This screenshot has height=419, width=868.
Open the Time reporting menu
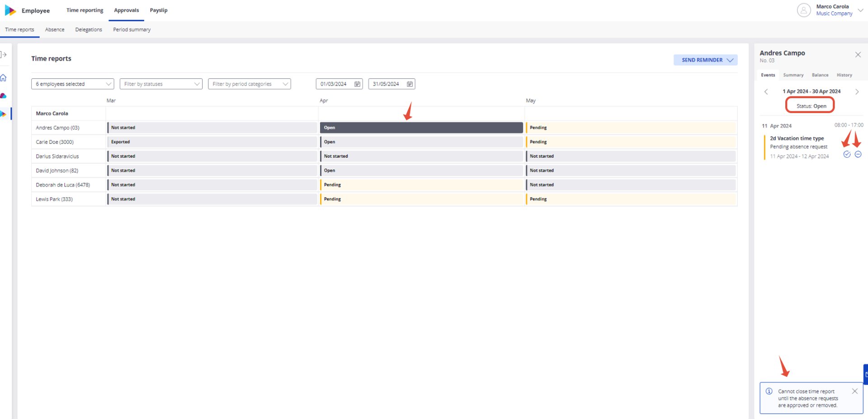point(85,10)
